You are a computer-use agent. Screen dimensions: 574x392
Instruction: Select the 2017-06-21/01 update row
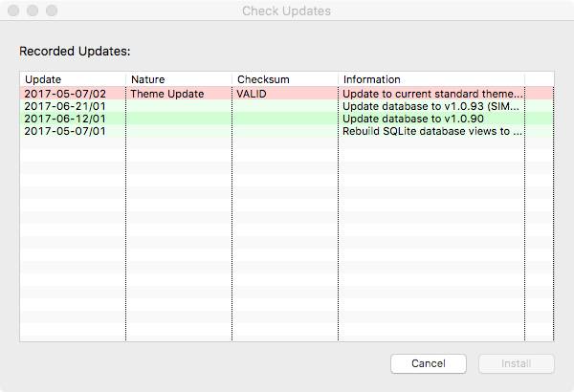coord(287,106)
